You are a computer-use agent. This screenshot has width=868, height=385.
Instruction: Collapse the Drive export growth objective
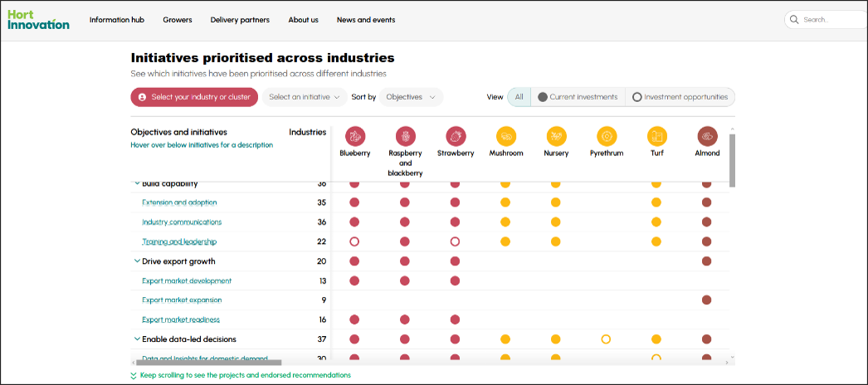coord(137,261)
